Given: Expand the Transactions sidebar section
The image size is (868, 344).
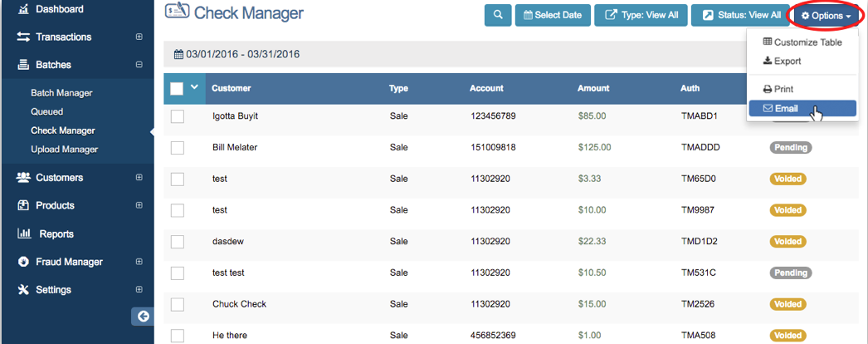Looking at the screenshot, I should click(139, 37).
